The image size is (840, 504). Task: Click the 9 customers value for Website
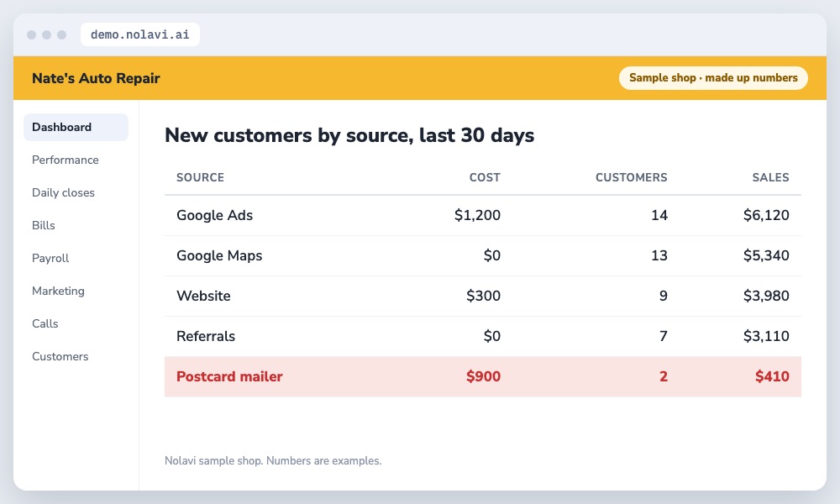tap(664, 296)
